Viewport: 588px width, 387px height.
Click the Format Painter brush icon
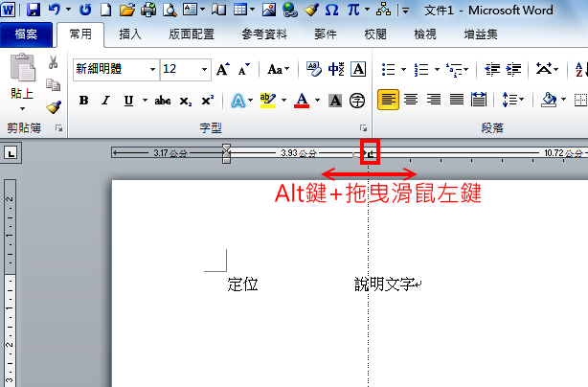pos(54,107)
